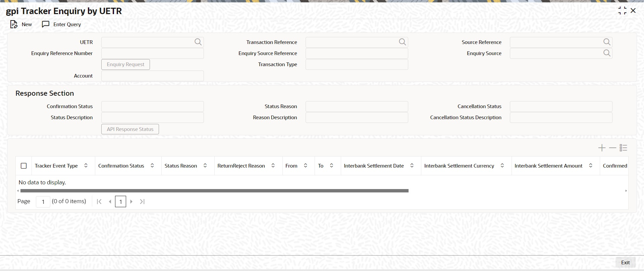Select page 1 in pagination
644x271 pixels.
tap(120, 201)
